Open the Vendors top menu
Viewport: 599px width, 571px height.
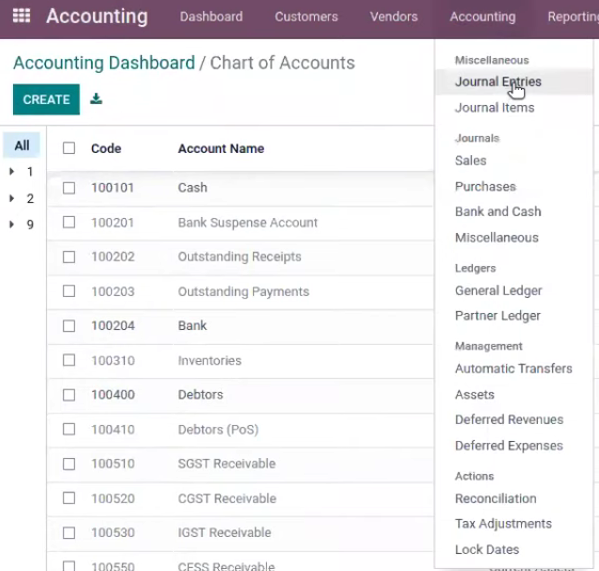tap(394, 17)
